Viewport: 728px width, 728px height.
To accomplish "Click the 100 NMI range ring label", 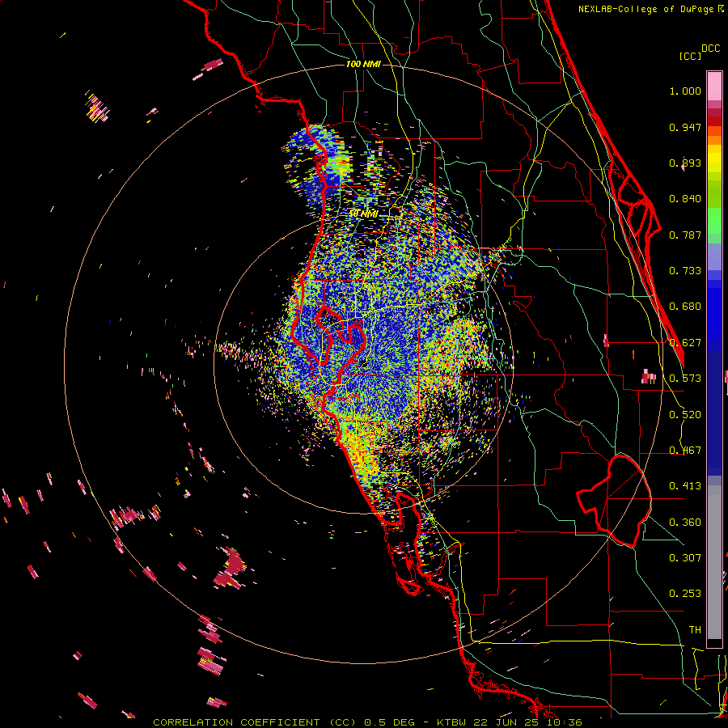I will point(363,64).
